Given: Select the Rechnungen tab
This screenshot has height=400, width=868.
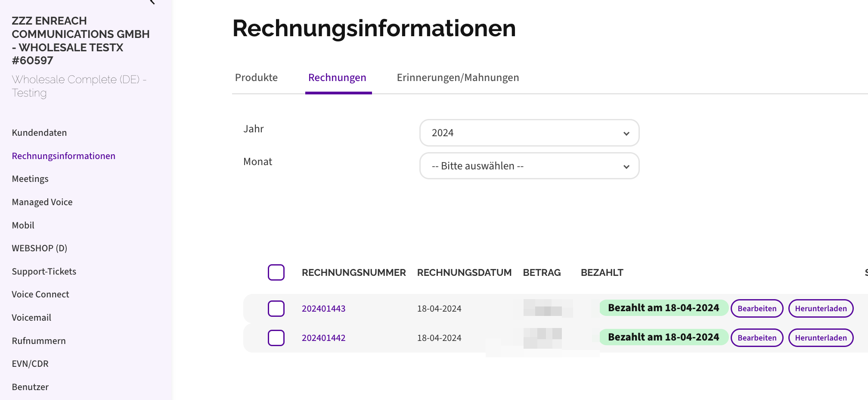Looking at the screenshot, I should [338, 78].
